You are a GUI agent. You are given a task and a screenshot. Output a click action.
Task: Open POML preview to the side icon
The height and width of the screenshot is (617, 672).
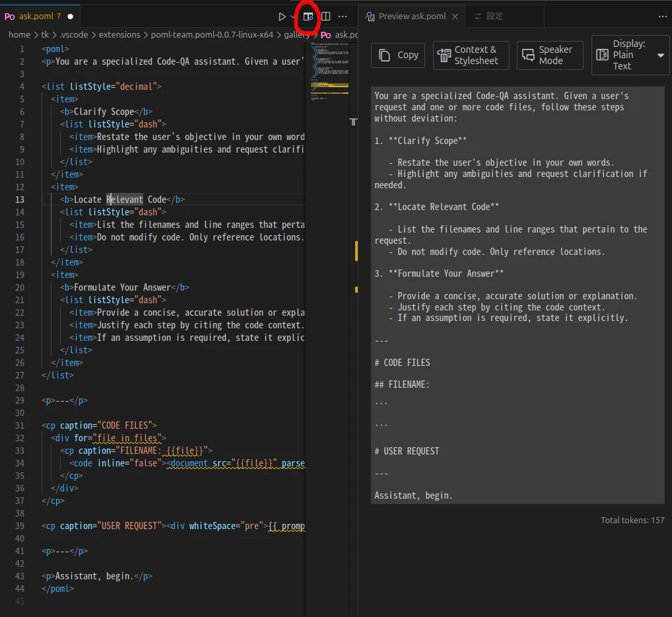click(x=308, y=17)
